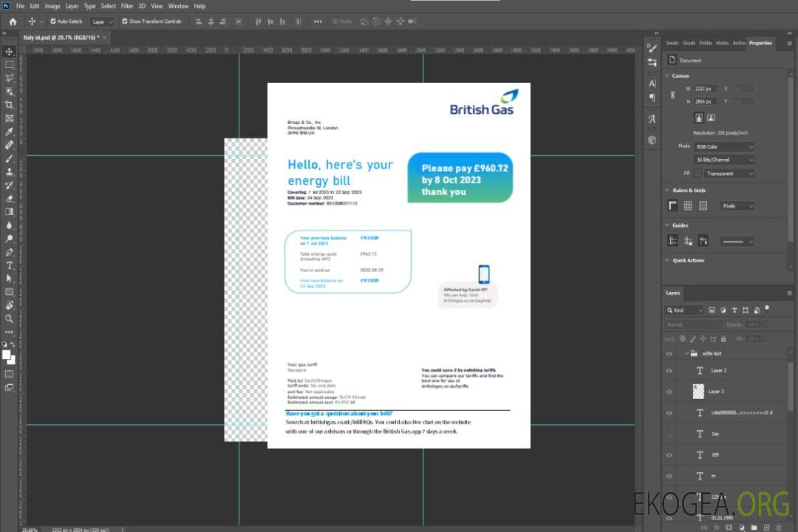Viewport: 798px width, 532px height.
Task: Hide the Layer 3 layer
Action: coord(669,392)
